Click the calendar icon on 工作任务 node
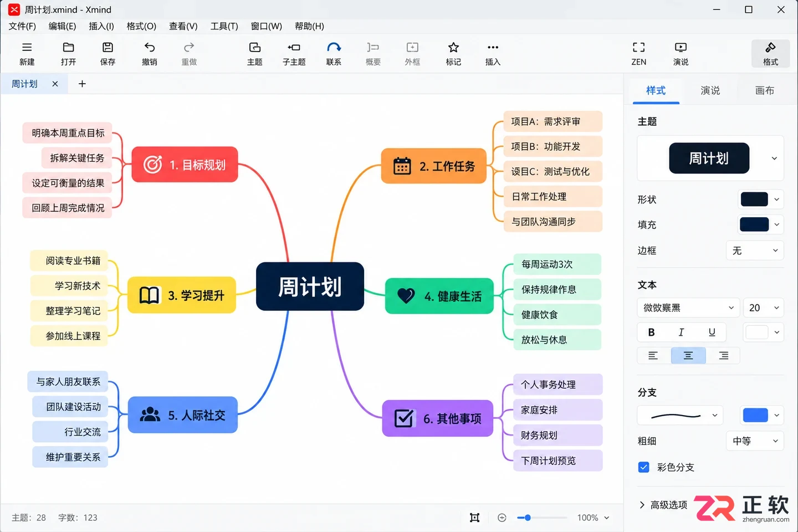798x532 pixels. click(402, 166)
